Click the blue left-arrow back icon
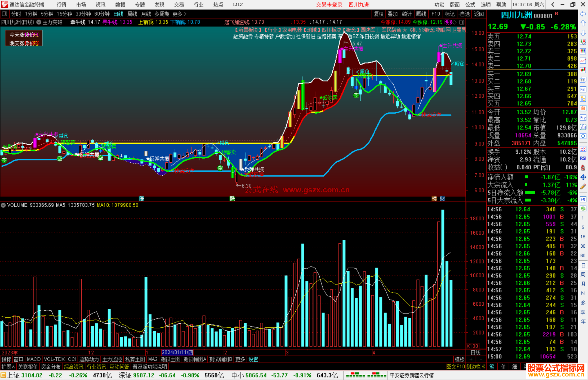This screenshot has width=588, height=380. tap(583, 14)
